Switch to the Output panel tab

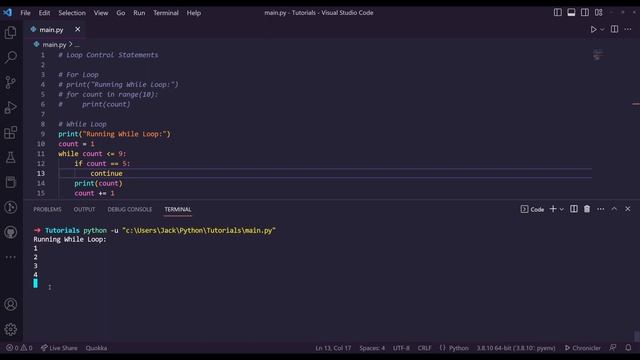[84, 209]
